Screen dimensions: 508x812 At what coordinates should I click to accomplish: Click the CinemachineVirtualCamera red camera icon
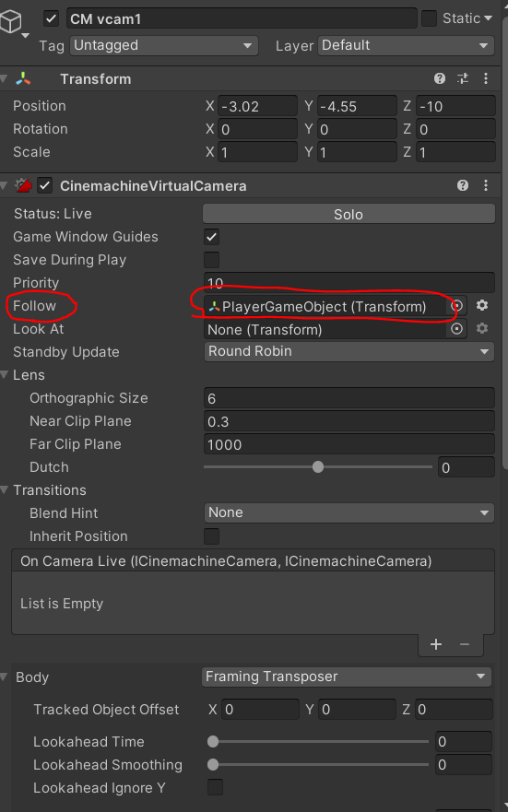coord(23,185)
